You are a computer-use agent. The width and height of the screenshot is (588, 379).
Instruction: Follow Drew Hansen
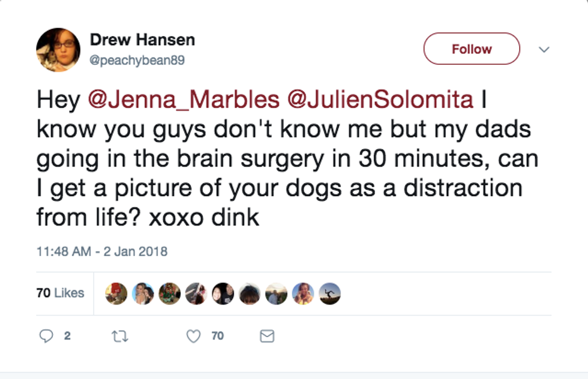(x=472, y=49)
